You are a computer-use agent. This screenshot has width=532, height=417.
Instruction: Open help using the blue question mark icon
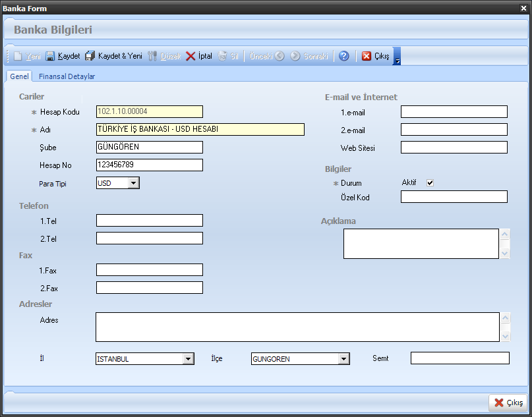pyautogui.click(x=343, y=57)
